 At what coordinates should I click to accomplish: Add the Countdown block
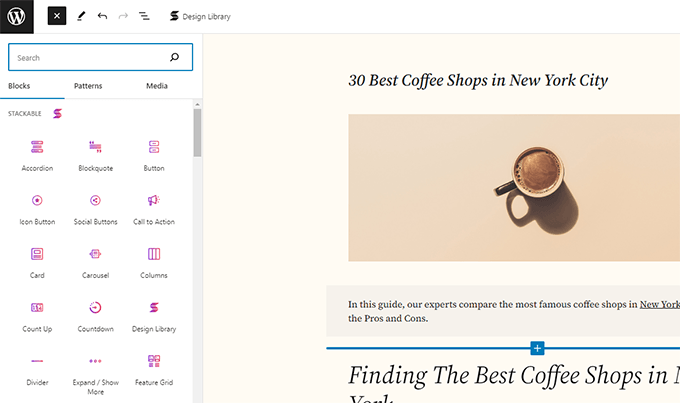click(x=95, y=314)
